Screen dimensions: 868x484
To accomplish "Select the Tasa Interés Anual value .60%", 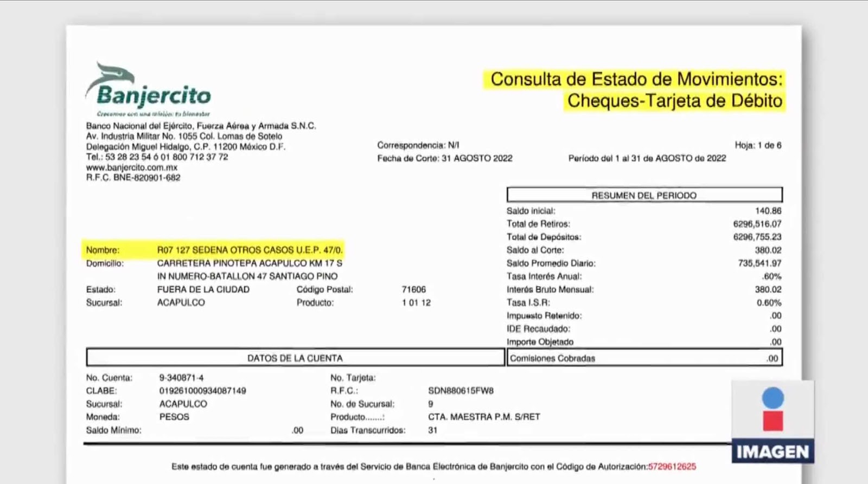I will (x=771, y=276).
